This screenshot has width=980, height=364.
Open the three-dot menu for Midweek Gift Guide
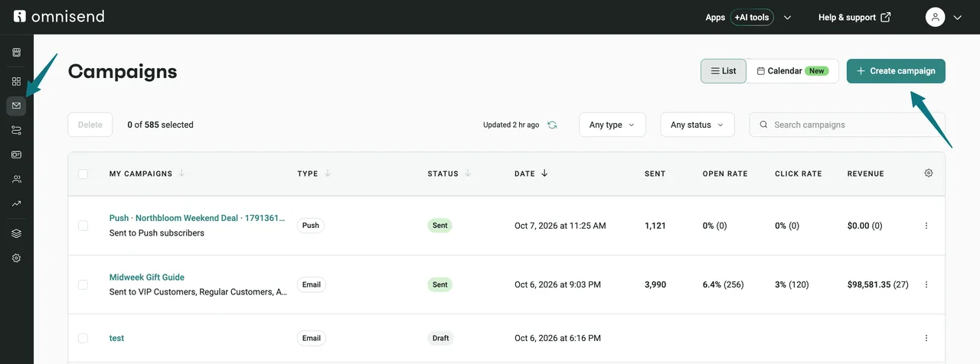926,284
